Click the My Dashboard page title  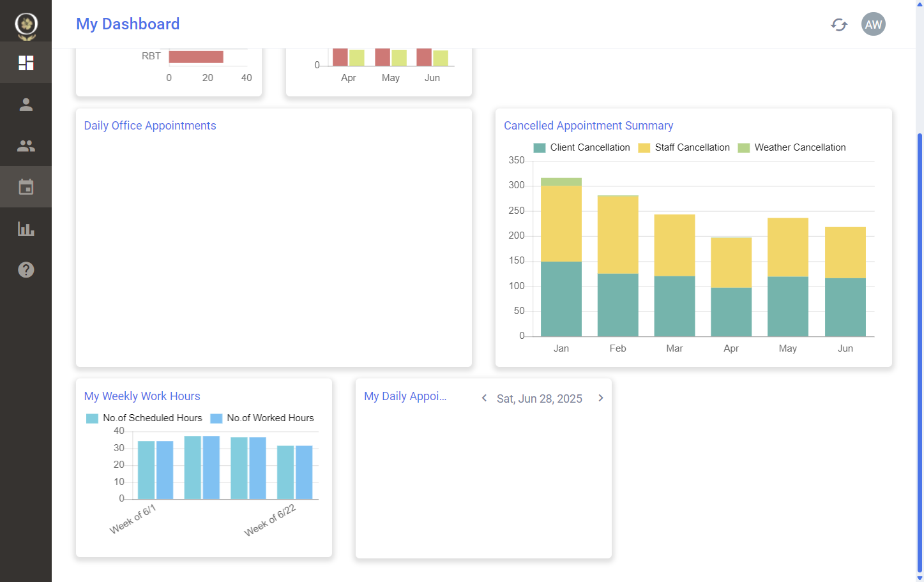pyautogui.click(x=128, y=24)
